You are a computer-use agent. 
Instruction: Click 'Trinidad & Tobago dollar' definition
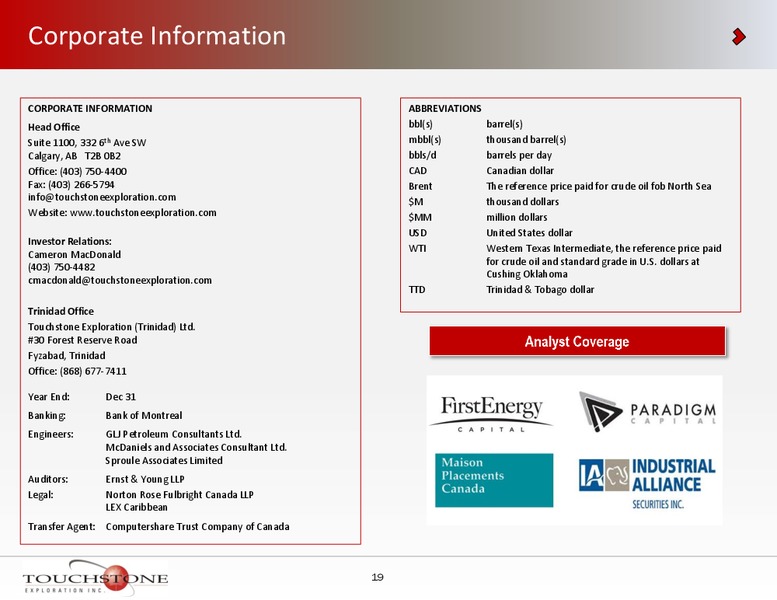[x=540, y=290]
